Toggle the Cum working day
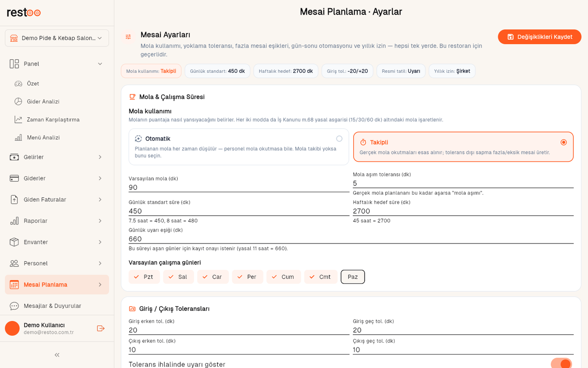588x368 pixels. (x=283, y=277)
